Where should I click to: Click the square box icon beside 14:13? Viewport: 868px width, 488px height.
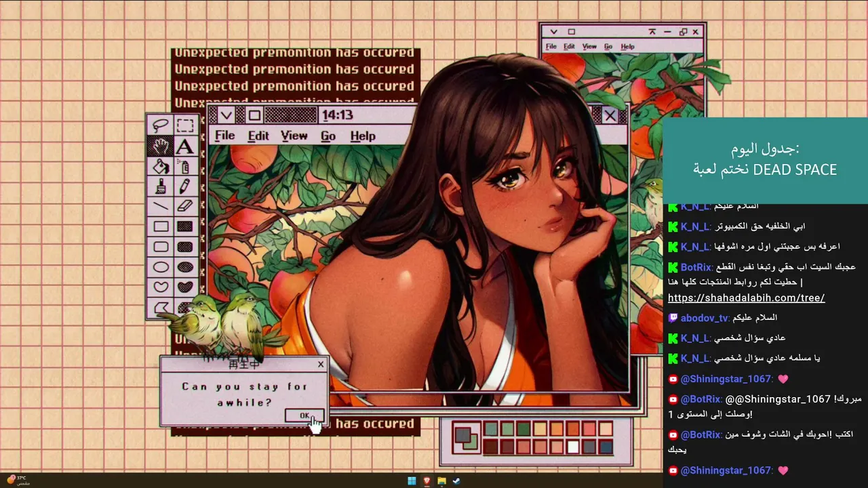coord(254,115)
